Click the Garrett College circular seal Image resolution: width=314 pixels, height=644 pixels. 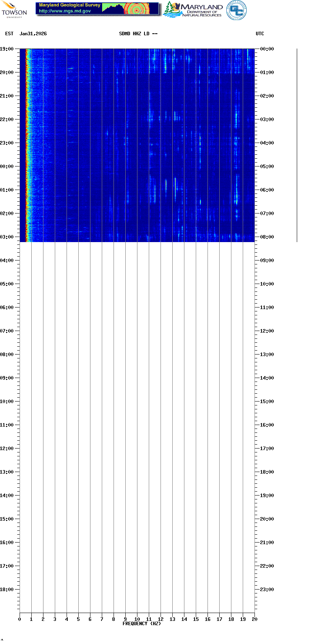coord(236,10)
